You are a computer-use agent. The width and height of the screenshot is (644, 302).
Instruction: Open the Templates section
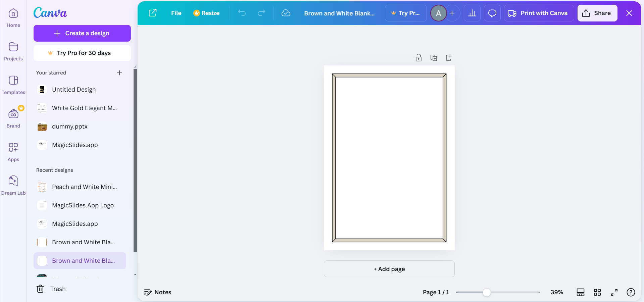(x=13, y=85)
